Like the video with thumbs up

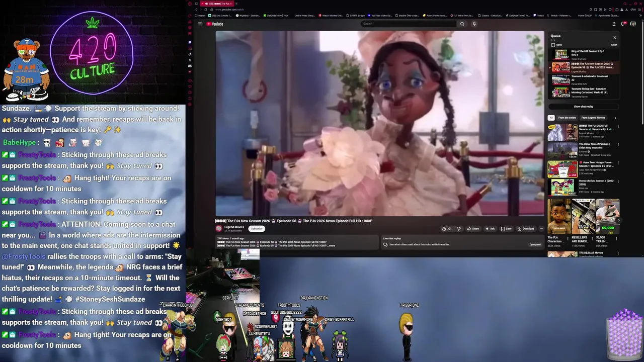pos(446,229)
